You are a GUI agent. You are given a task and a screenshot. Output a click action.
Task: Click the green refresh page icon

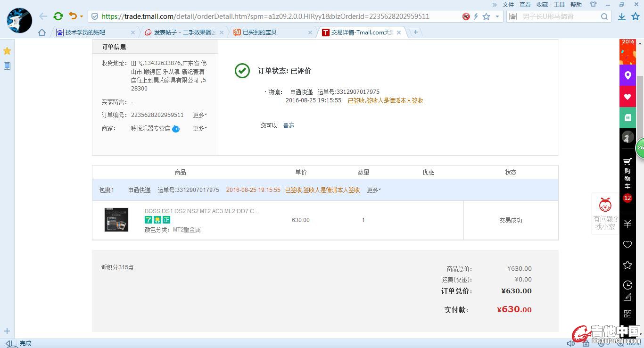click(x=58, y=17)
